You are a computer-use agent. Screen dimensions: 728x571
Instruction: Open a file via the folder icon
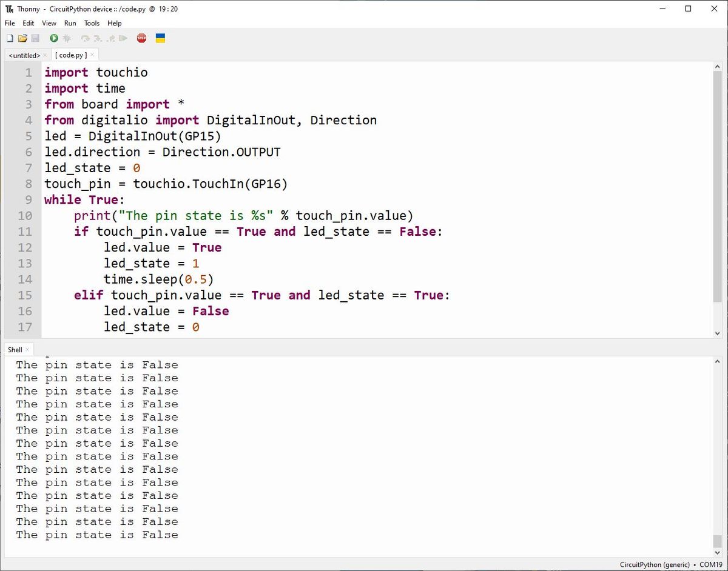pyautogui.click(x=22, y=38)
